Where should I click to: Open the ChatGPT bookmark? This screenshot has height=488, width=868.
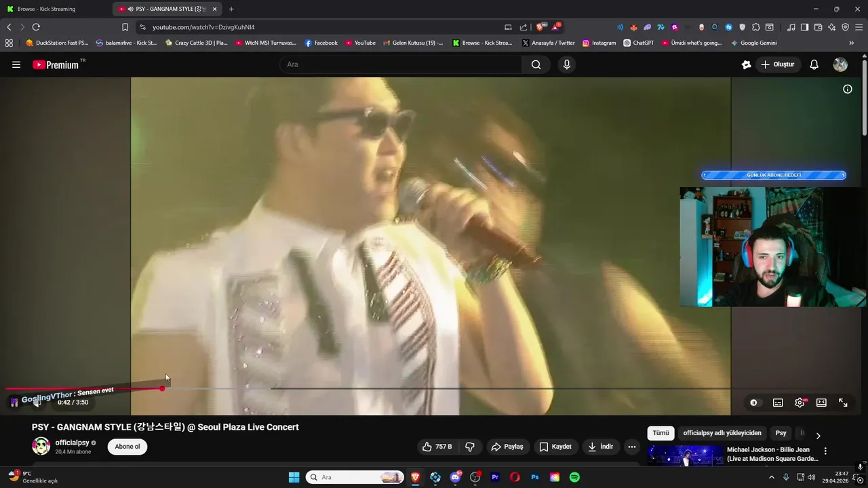(x=639, y=43)
